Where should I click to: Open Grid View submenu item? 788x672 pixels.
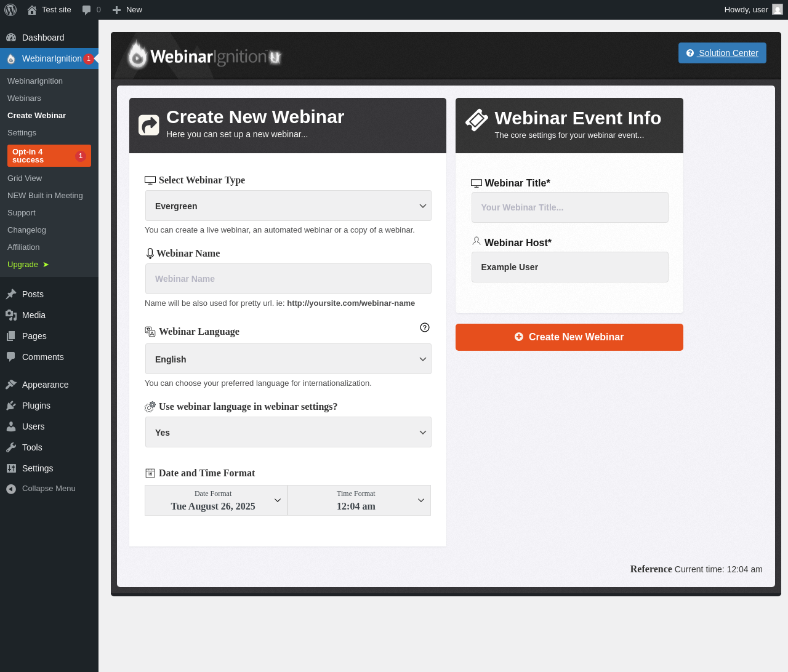[25, 178]
